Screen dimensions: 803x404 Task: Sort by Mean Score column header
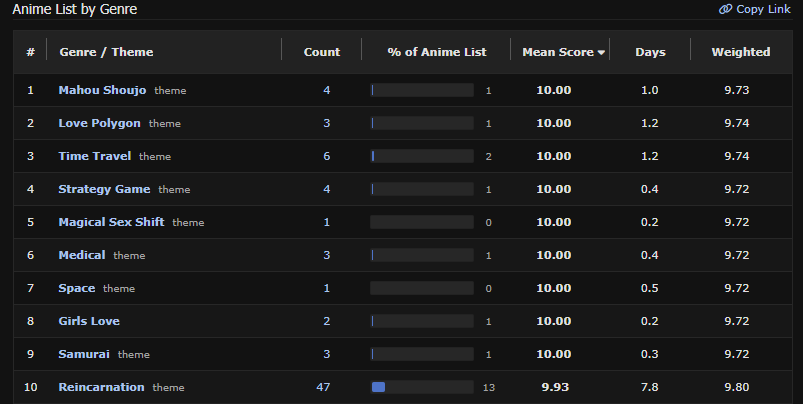click(x=564, y=52)
